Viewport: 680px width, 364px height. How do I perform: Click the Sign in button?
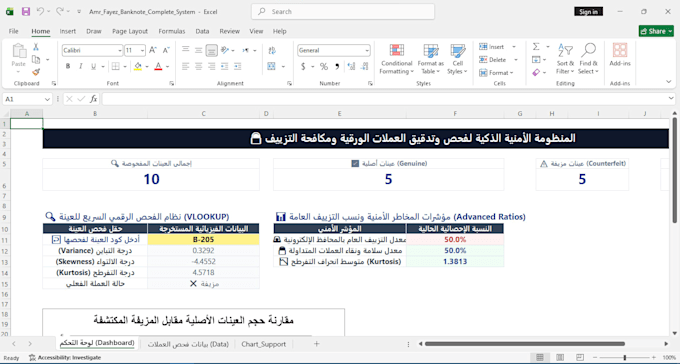click(x=588, y=12)
